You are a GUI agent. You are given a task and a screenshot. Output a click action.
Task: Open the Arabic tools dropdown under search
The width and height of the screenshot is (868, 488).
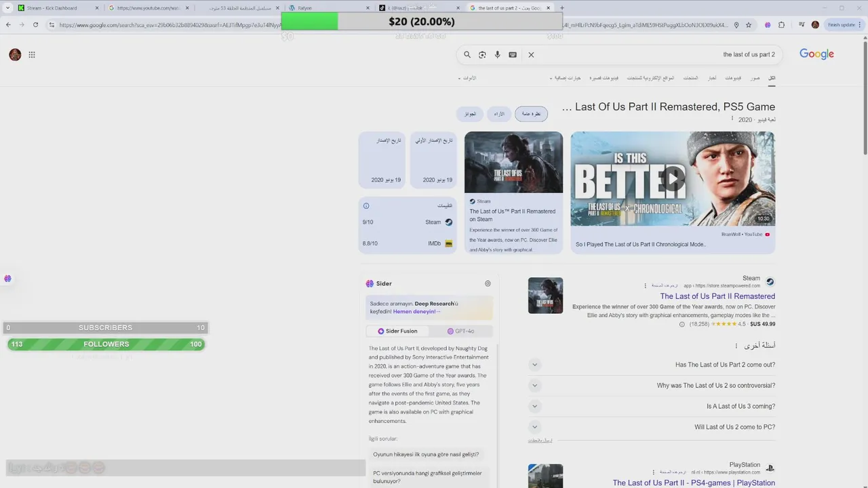pos(467,78)
